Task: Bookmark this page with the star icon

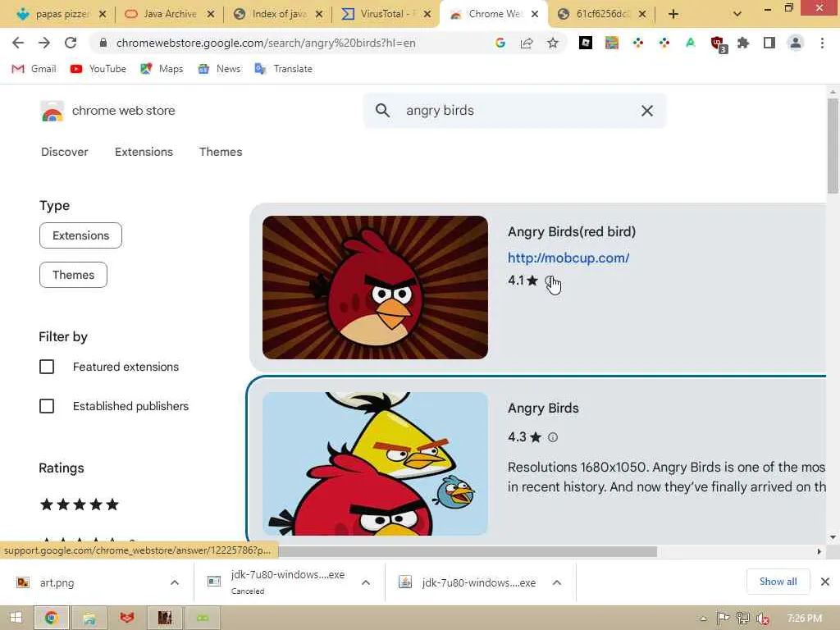Action: tap(553, 43)
